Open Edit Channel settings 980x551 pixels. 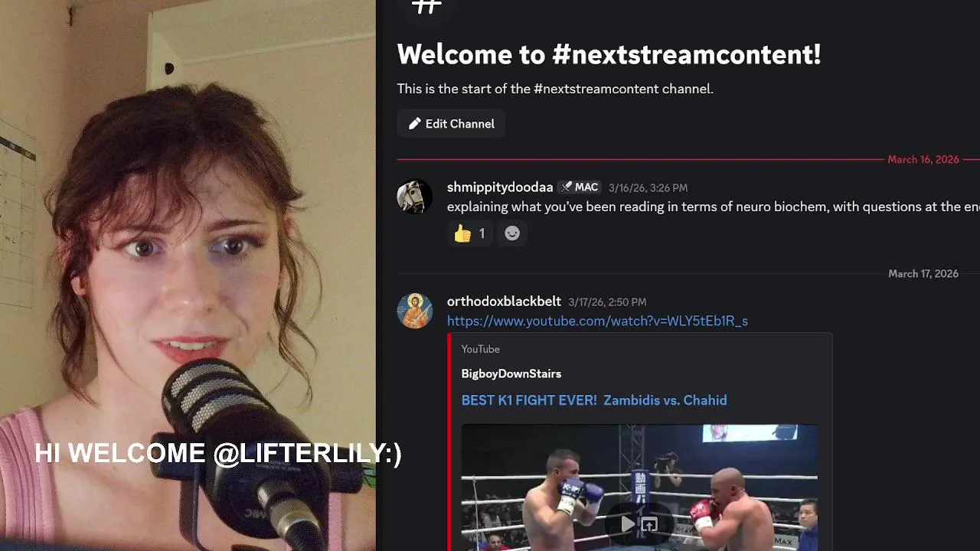[451, 124]
